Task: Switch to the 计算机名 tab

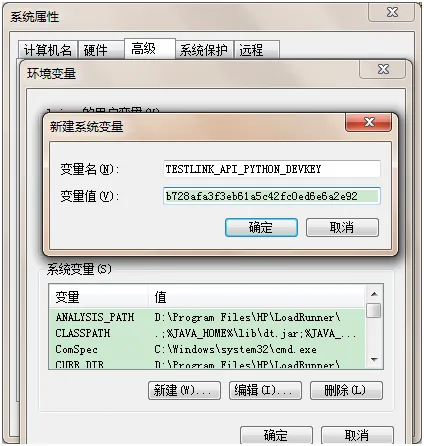Action: [x=48, y=50]
